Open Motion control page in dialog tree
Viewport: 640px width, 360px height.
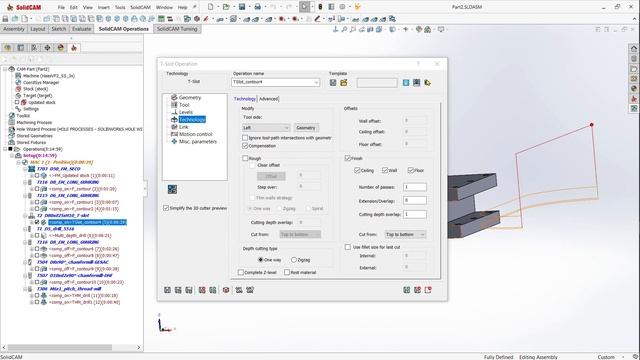point(196,134)
